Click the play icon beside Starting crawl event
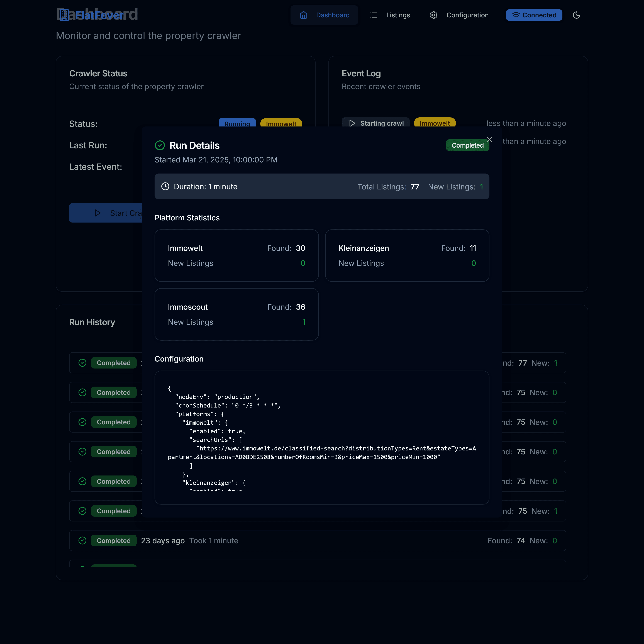644x644 pixels. (352, 123)
